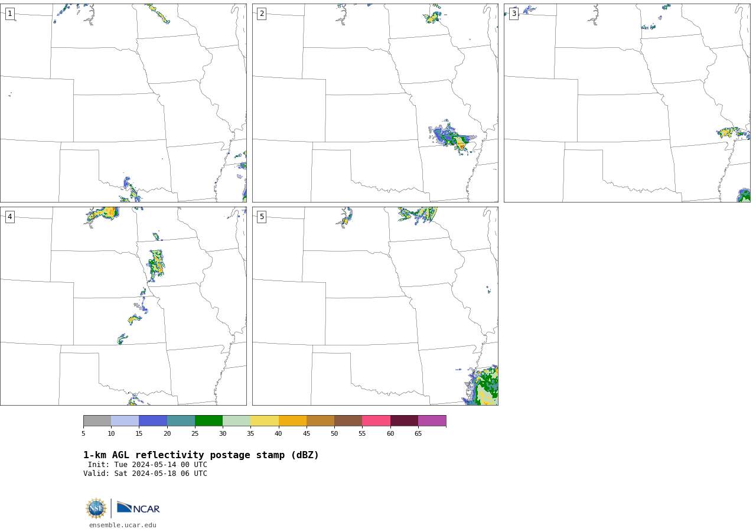Click the 'Valid: Sat 2024-05-18 06 UTC' text
This screenshot has height=532, width=756.
click(x=145, y=474)
